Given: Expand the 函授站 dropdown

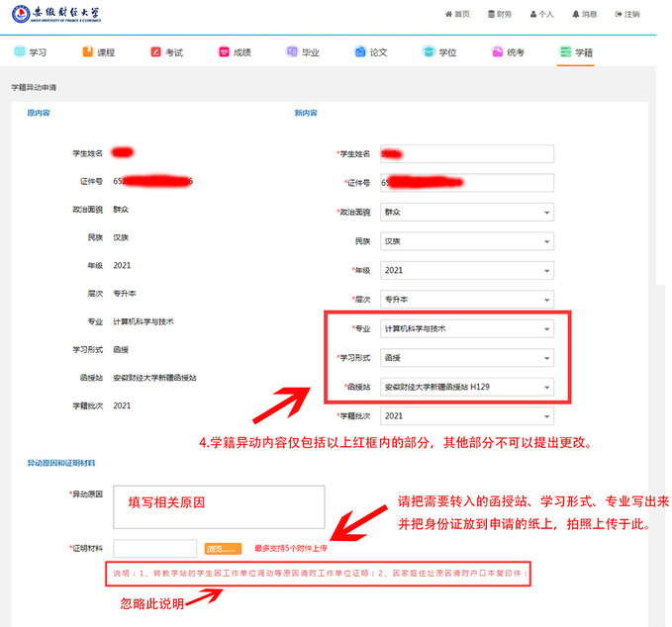Looking at the screenshot, I should coord(467,387).
